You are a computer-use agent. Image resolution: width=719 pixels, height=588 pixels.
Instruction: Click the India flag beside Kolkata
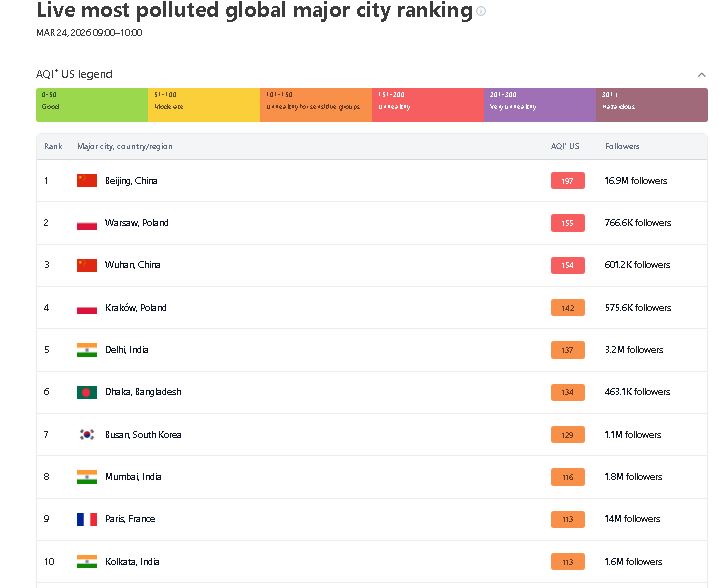pos(87,562)
